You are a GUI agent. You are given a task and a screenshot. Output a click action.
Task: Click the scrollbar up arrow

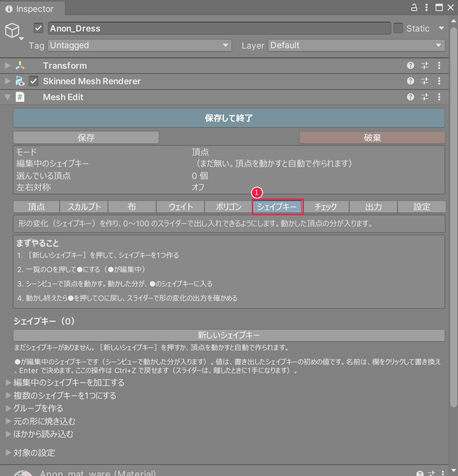click(454, 21)
